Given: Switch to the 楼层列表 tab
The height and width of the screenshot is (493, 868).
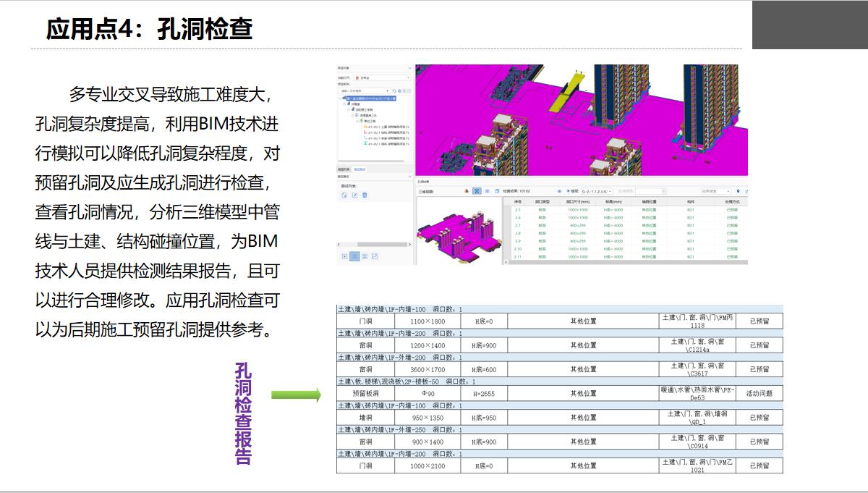Looking at the screenshot, I should click(x=343, y=169).
